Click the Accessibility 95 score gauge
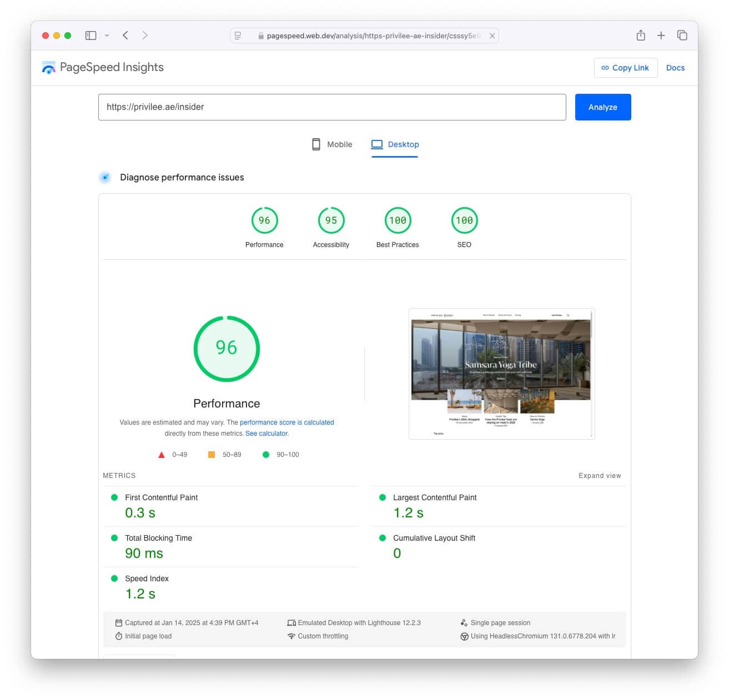 [x=331, y=220]
